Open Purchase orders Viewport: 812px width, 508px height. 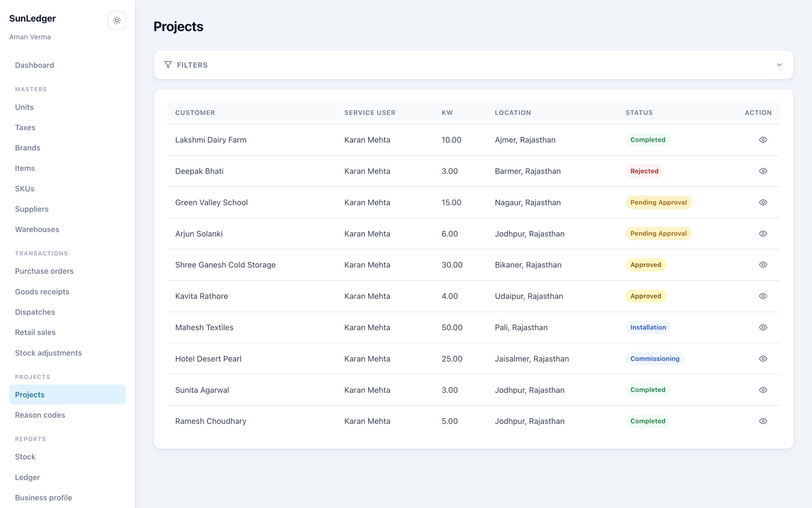coord(67,271)
